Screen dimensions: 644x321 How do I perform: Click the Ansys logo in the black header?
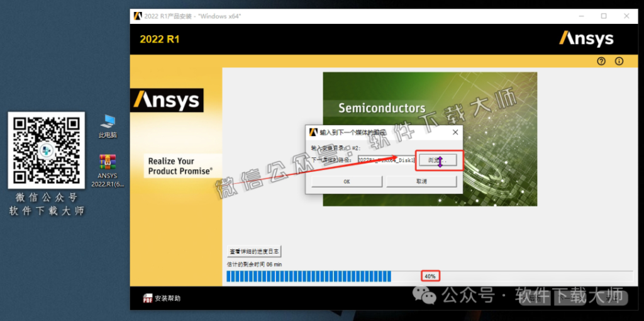[x=586, y=39]
